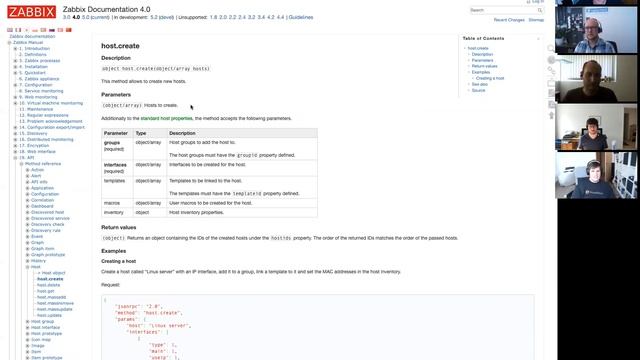640x360 pixels.
Task: Collapse the Host tree node
Action: click(x=28, y=267)
